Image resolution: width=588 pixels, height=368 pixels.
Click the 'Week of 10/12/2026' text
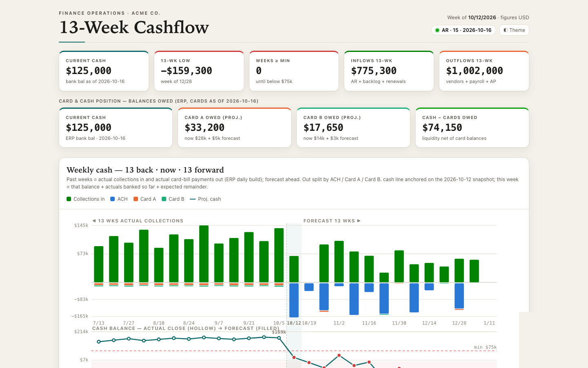pos(472,18)
